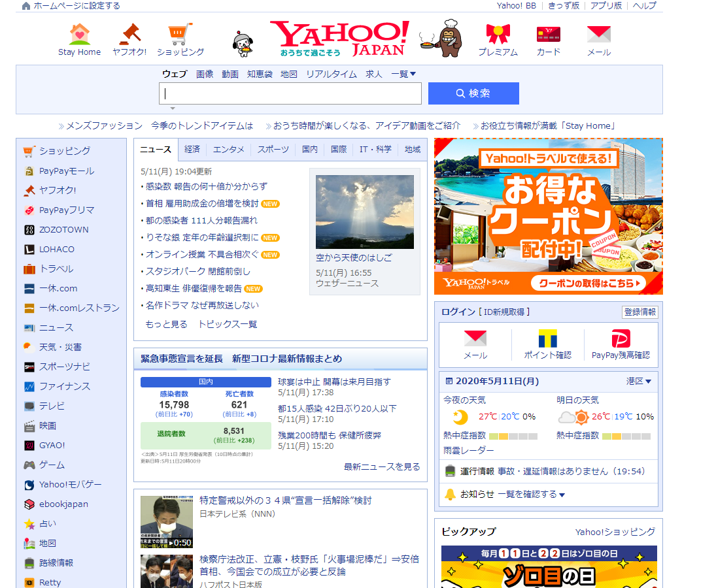
Task: Switch to the 国内 news tab
Action: (x=309, y=149)
